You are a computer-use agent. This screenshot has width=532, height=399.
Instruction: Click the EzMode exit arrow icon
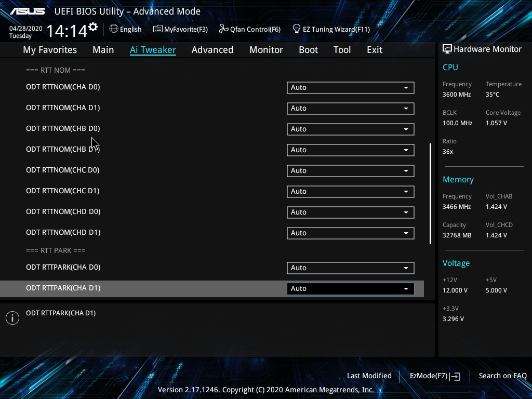click(455, 376)
